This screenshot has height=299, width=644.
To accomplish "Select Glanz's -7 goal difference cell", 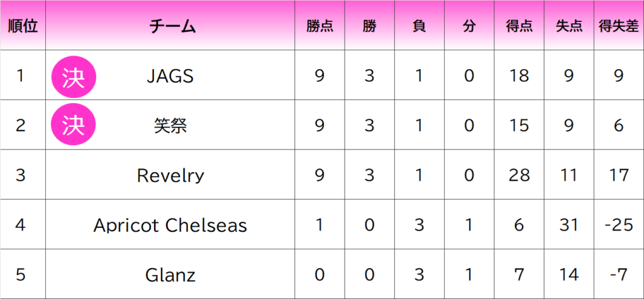I will [618, 275].
